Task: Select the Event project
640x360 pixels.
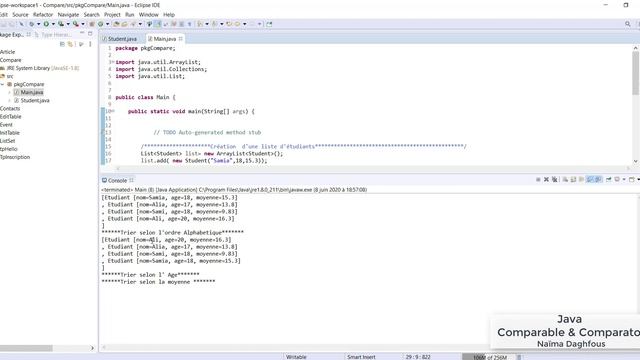Action: point(6,125)
